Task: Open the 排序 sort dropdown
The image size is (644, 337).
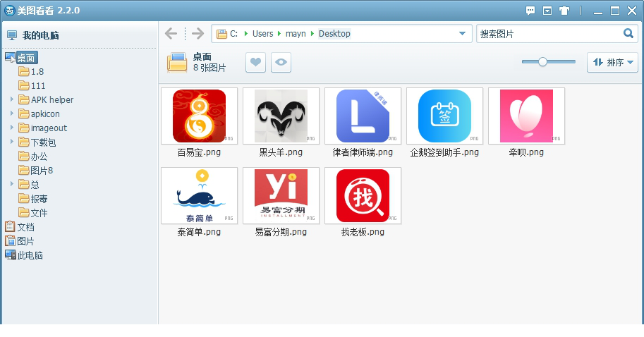Action: click(612, 63)
